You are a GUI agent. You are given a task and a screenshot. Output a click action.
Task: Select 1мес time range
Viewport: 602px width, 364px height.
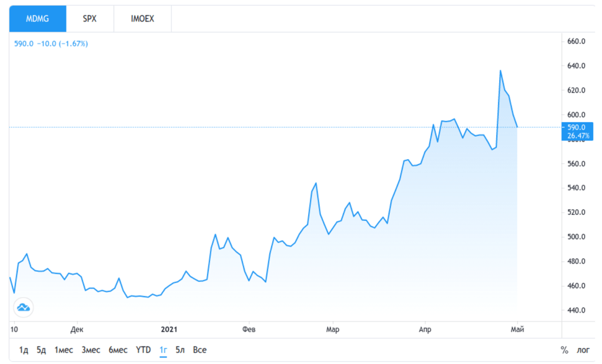click(63, 350)
